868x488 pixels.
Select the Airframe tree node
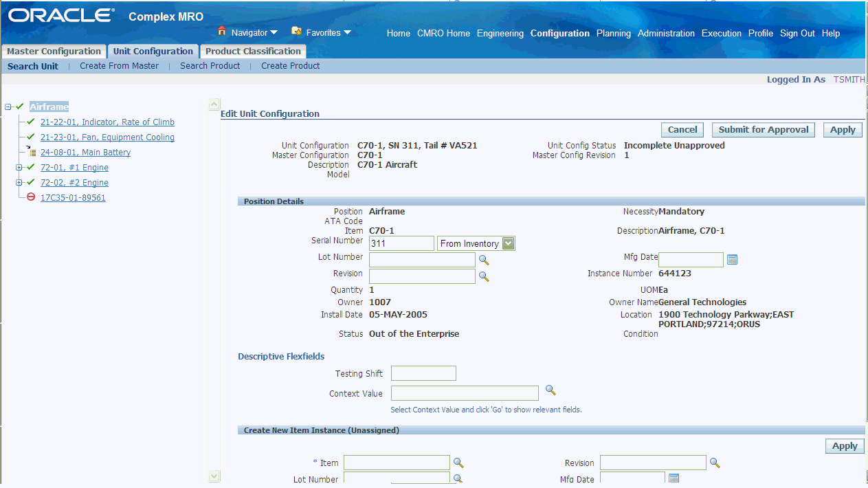point(49,107)
